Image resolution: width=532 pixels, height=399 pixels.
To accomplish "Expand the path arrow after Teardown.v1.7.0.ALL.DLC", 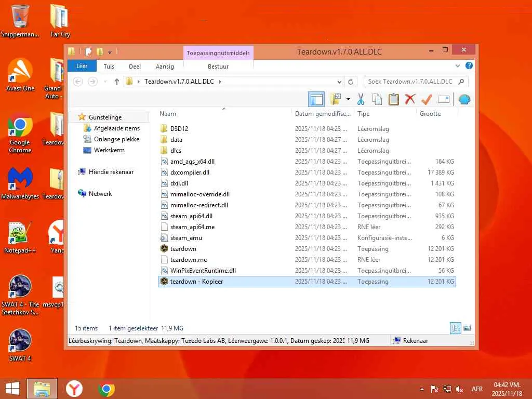I will (220, 82).
